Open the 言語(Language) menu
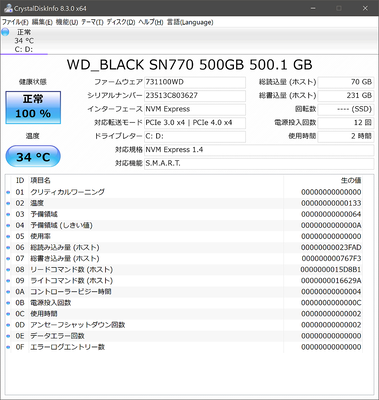 point(190,22)
